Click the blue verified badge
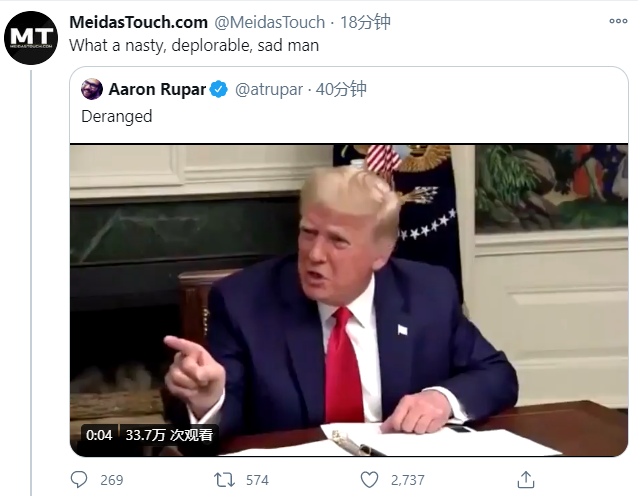The height and width of the screenshot is (496, 638). pyautogui.click(x=218, y=90)
